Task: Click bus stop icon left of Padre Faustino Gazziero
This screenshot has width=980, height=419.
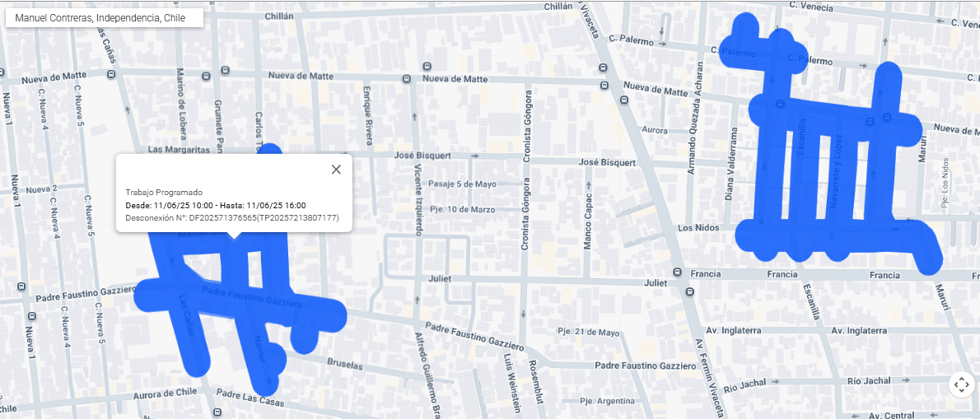Action: coord(22,286)
